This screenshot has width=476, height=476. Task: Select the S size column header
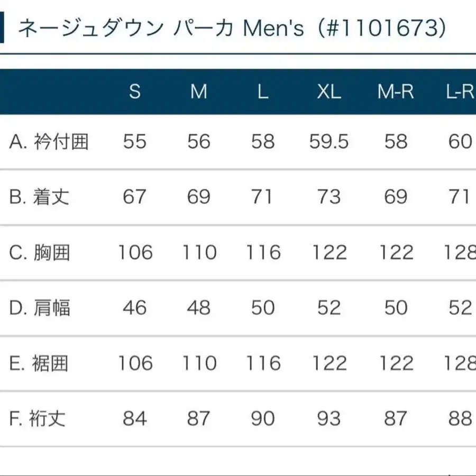(135, 92)
